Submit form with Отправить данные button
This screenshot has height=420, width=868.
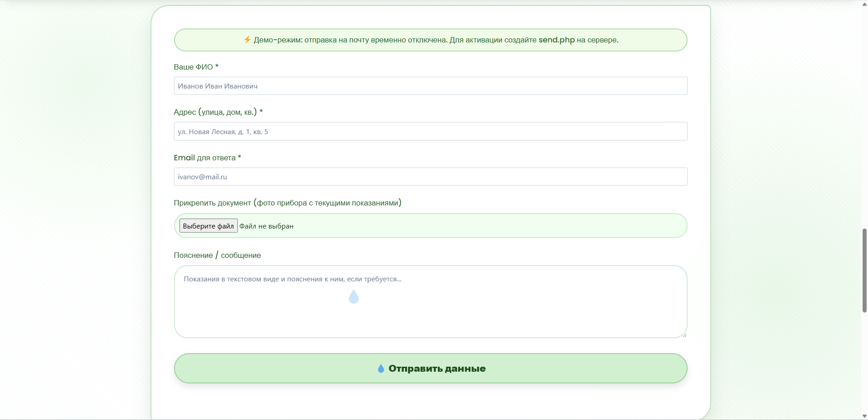pyautogui.click(x=430, y=369)
